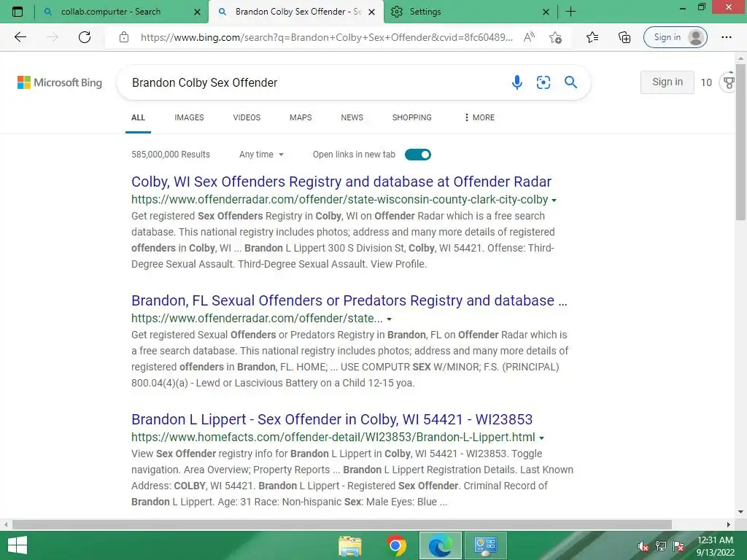Open the Windows Start menu
This screenshot has height=560, width=747.
tap(18, 545)
